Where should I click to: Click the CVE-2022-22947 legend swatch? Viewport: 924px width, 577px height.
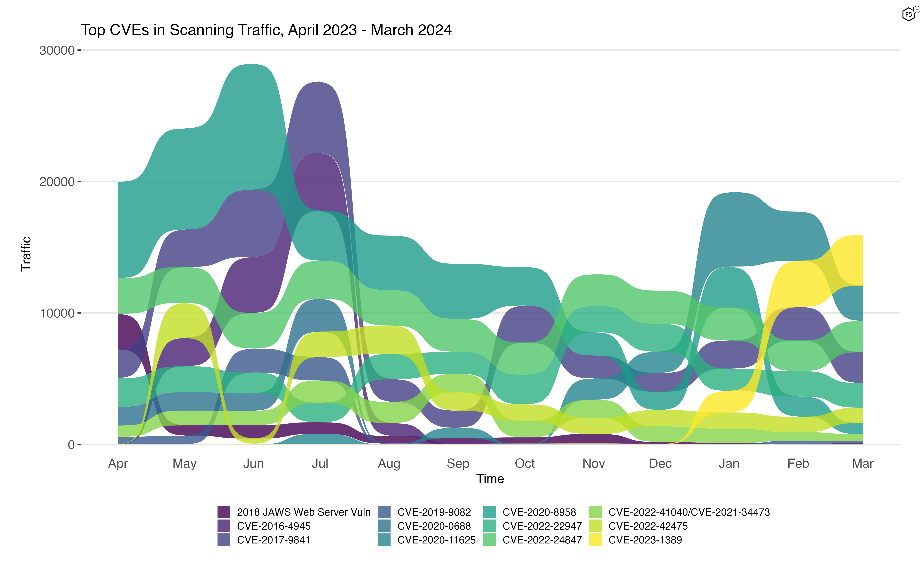tap(489, 526)
